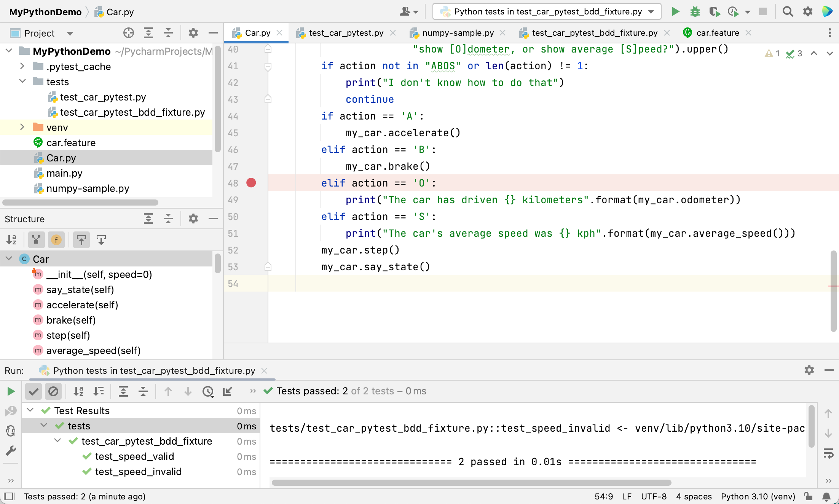Click the UTF-8 encoding selector
The width and height of the screenshot is (839, 504).
pyautogui.click(x=654, y=496)
